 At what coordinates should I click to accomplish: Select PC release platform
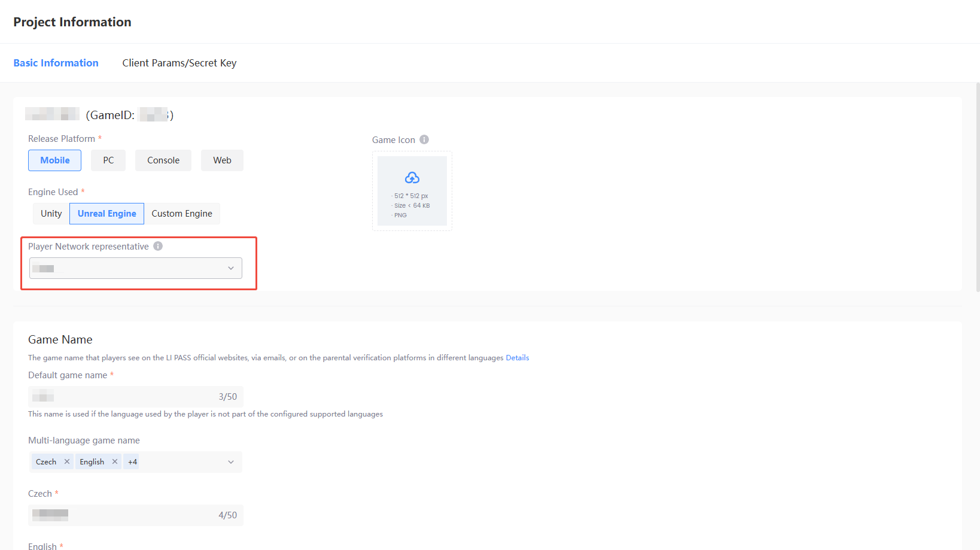click(x=108, y=160)
